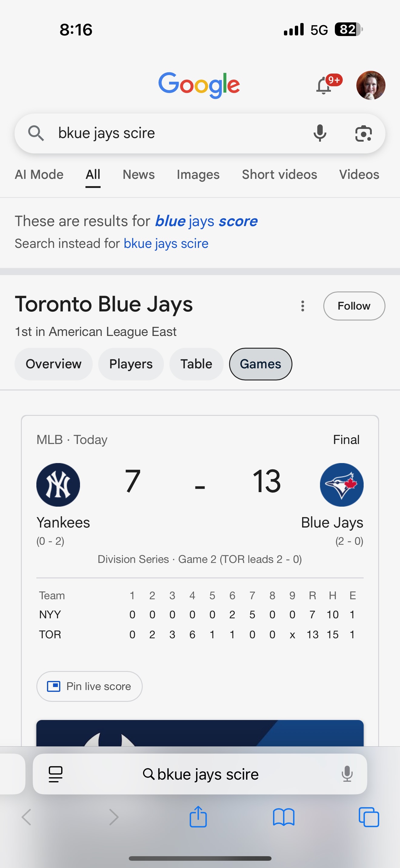Search instead for bkue jays scire
400x868 pixels.
click(166, 243)
